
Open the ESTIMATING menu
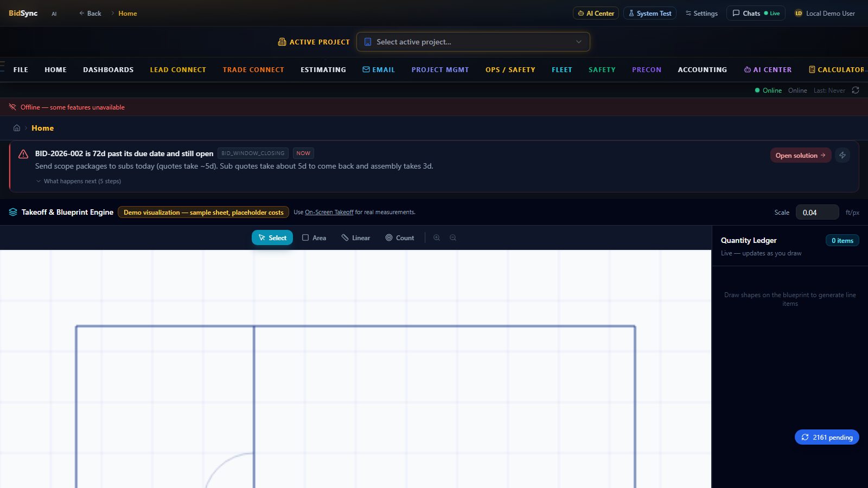pyautogui.click(x=323, y=69)
